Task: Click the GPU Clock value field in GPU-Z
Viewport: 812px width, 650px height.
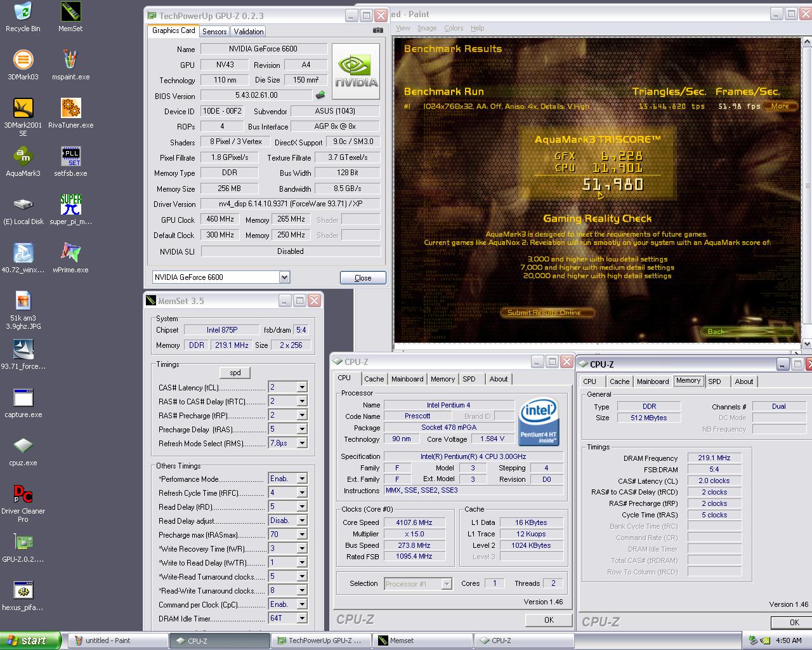Action: (221, 219)
